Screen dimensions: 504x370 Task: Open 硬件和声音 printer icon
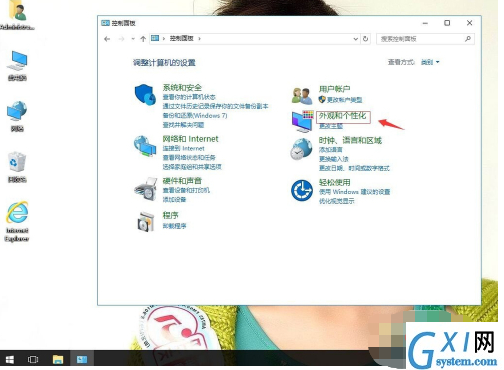[146, 189]
